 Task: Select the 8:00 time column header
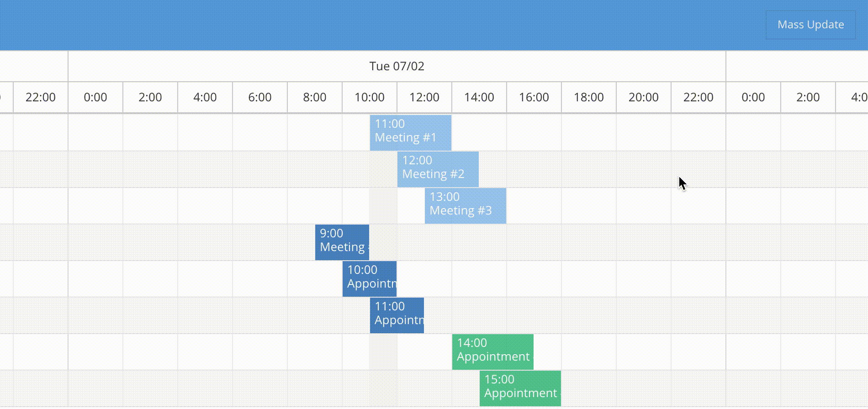coord(315,97)
